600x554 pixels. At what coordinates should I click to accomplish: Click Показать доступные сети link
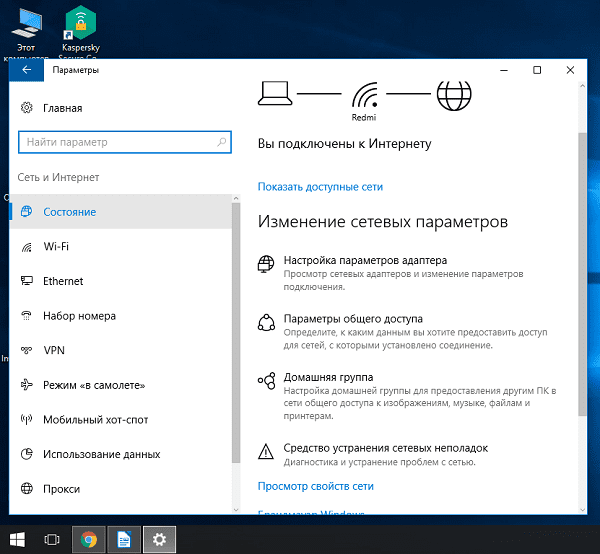coord(320,187)
